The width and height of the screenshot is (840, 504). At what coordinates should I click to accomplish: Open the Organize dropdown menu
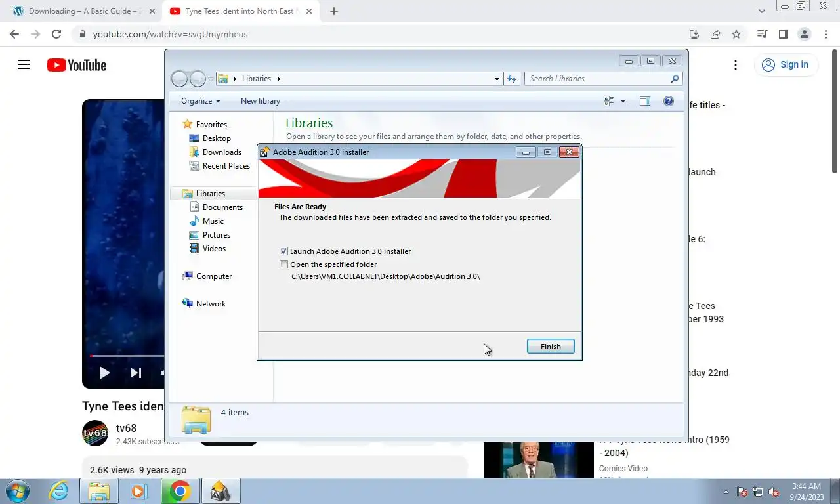point(201,101)
